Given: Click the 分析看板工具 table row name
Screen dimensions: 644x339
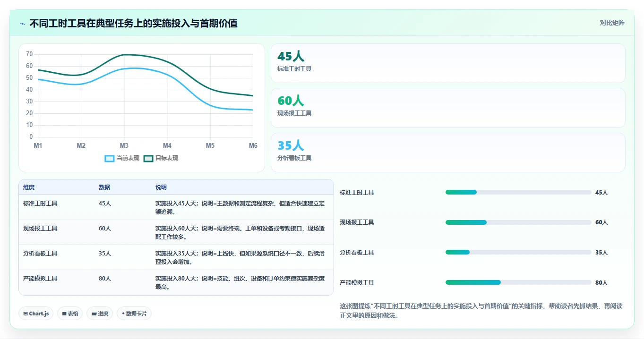Looking at the screenshot, I should click(x=40, y=254).
